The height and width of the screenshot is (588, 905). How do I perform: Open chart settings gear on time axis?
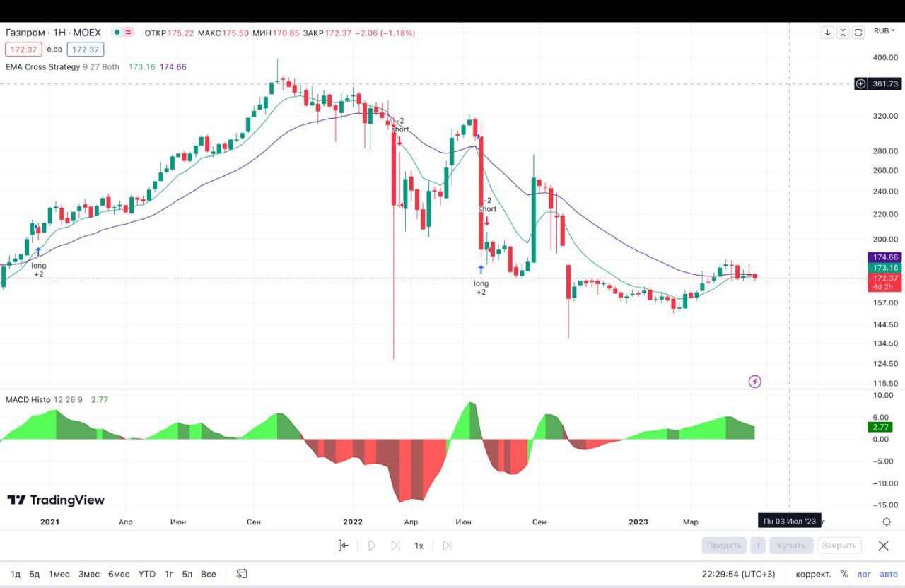pos(887,522)
